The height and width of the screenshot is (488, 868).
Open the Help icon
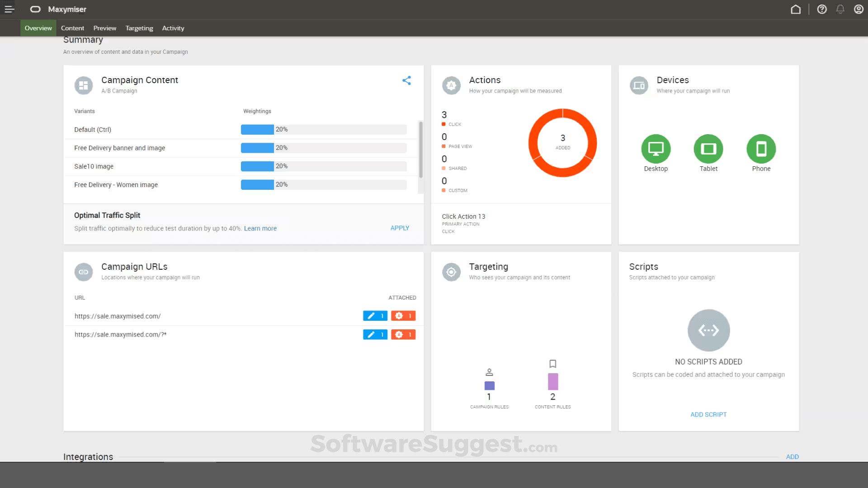(x=822, y=9)
